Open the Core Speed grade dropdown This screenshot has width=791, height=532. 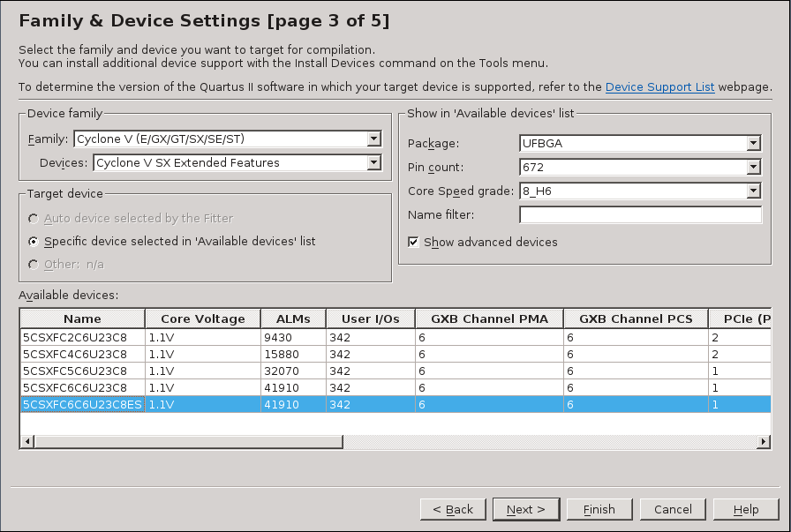click(x=753, y=191)
